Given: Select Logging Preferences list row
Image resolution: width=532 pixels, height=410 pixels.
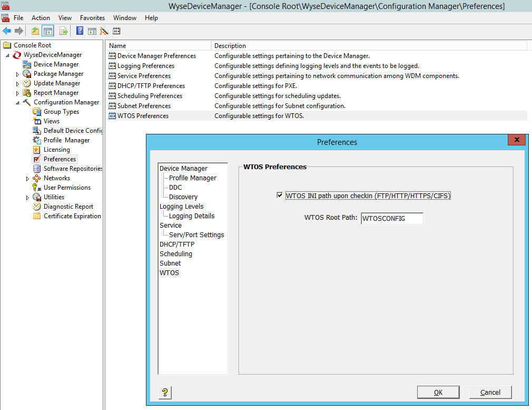Looking at the screenshot, I should click(x=317, y=66).
